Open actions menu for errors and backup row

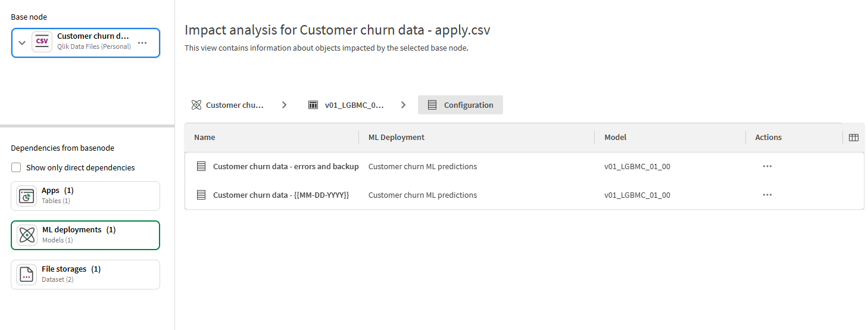pyautogui.click(x=767, y=167)
